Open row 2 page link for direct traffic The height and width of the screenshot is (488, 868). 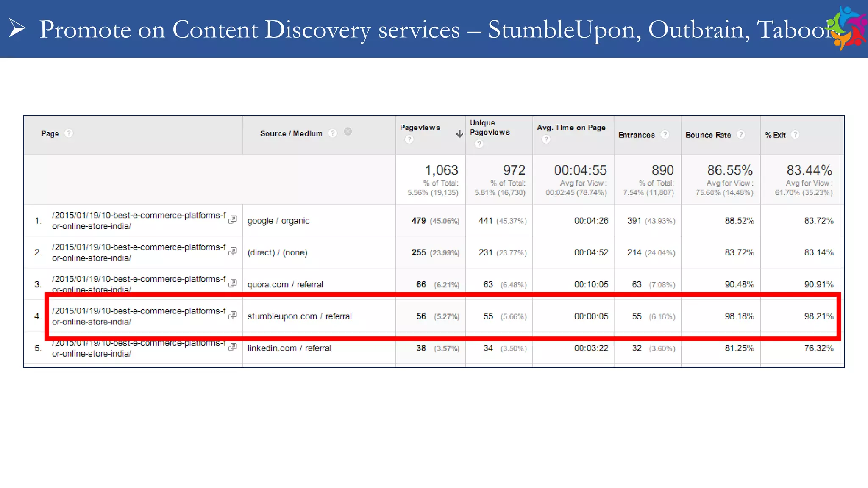pyautogui.click(x=139, y=252)
